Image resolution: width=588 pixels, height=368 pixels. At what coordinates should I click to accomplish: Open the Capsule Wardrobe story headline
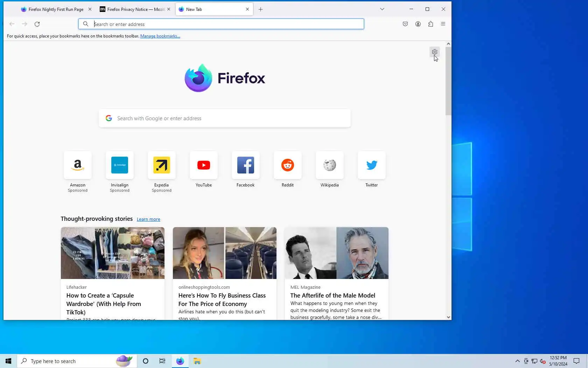pyautogui.click(x=104, y=304)
